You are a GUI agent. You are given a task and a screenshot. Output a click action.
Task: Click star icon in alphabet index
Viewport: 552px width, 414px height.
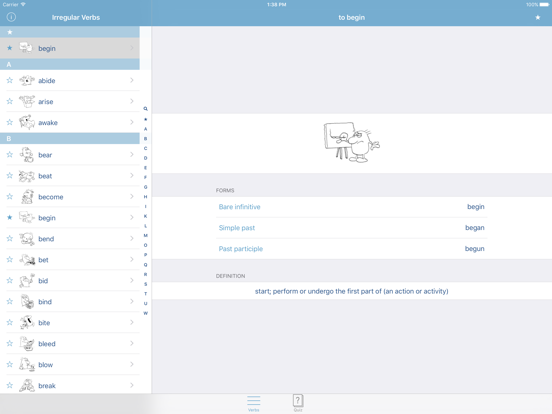click(x=145, y=119)
